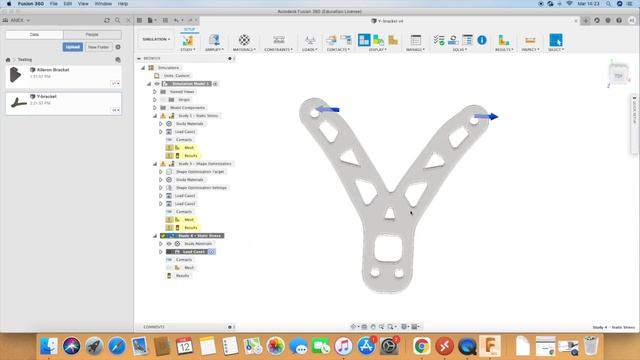Click the Upload button
The height and width of the screenshot is (360, 640).
(73, 47)
